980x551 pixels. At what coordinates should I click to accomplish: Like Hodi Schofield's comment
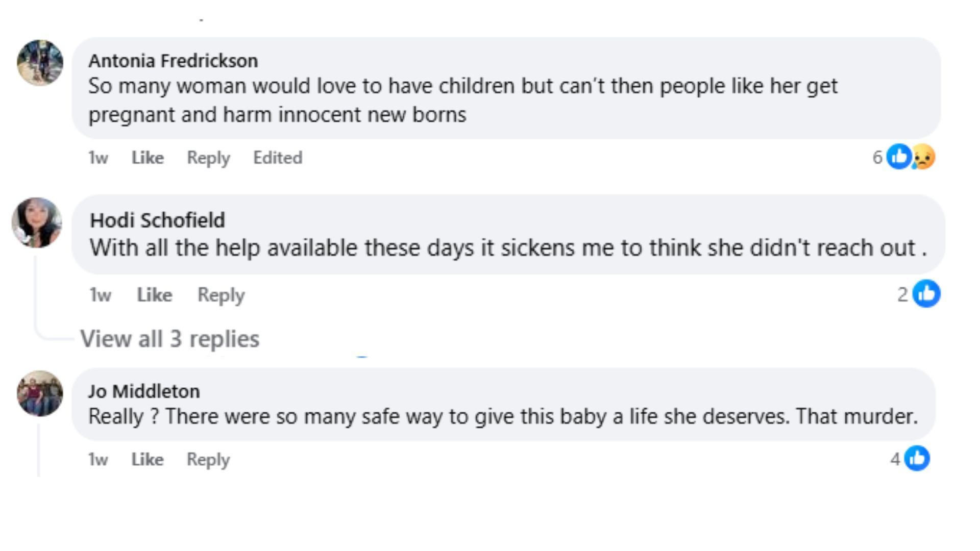(154, 295)
